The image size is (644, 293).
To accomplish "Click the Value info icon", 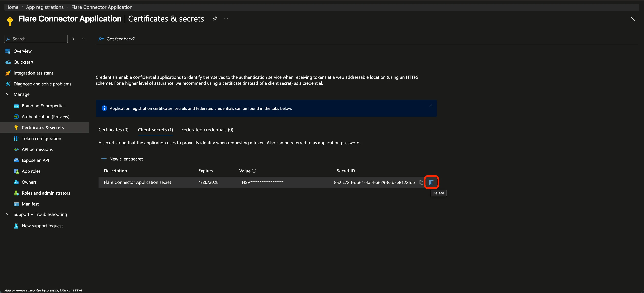I will point(254,171).
